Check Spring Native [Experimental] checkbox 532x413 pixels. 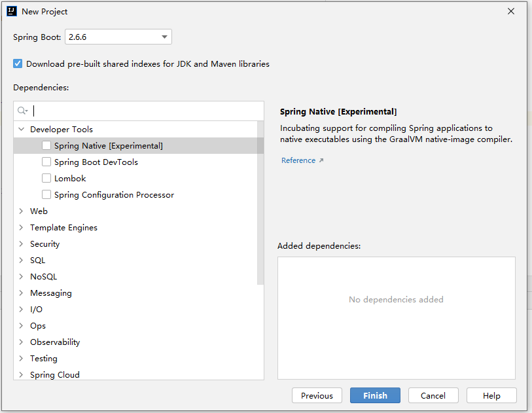click(46, 145)
